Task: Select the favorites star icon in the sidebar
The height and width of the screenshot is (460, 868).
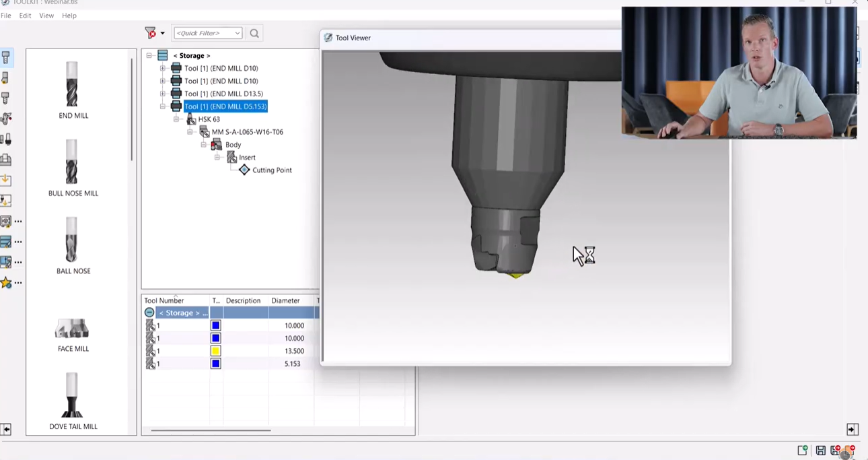Action: click(x=7, y=282)
